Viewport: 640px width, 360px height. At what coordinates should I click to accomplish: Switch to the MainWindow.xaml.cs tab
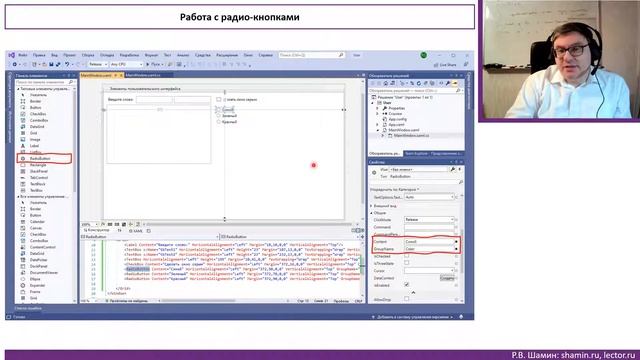143,75
